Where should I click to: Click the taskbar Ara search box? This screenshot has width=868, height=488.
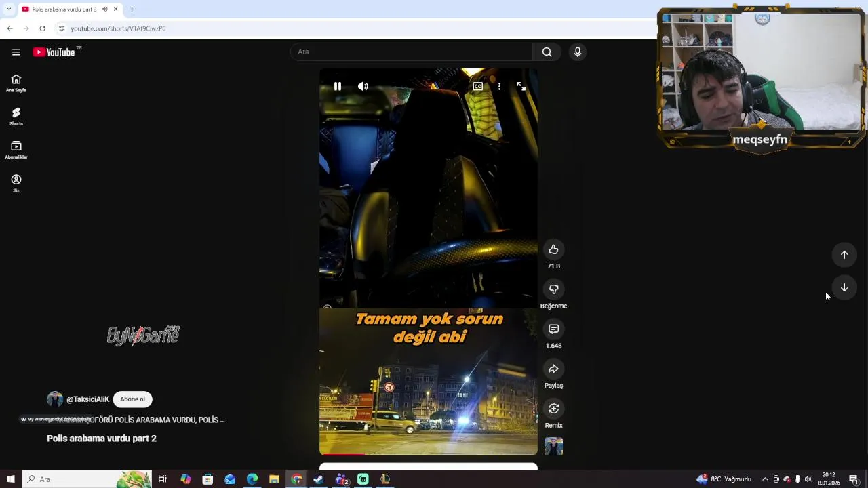coord(87,479)
